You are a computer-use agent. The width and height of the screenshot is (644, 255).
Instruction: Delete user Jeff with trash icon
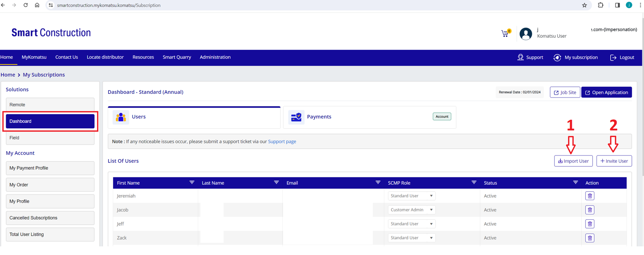pyautogui.click(x=590, y=224)
